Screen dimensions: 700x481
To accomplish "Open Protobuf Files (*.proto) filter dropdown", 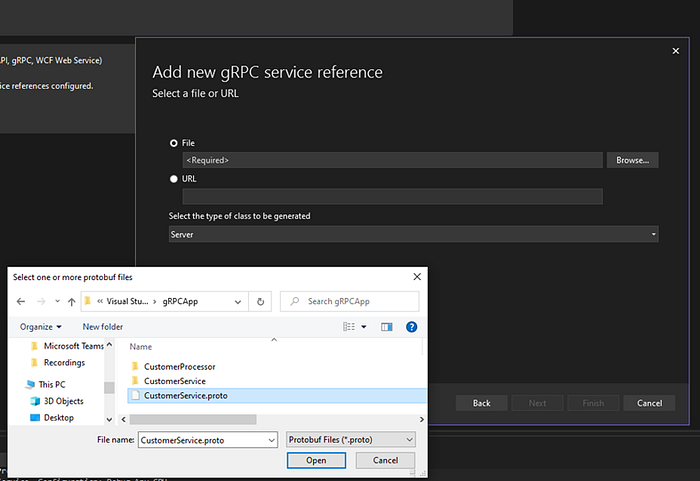I will pos(350,439).
